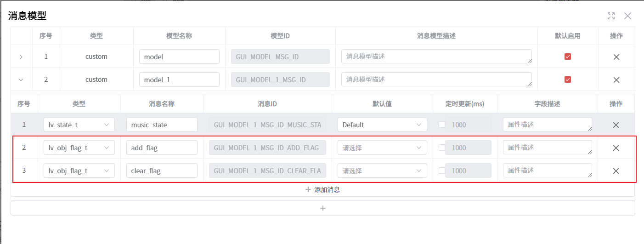Delete the model row named model
644x244 pixels.
(x=616, y=57)
